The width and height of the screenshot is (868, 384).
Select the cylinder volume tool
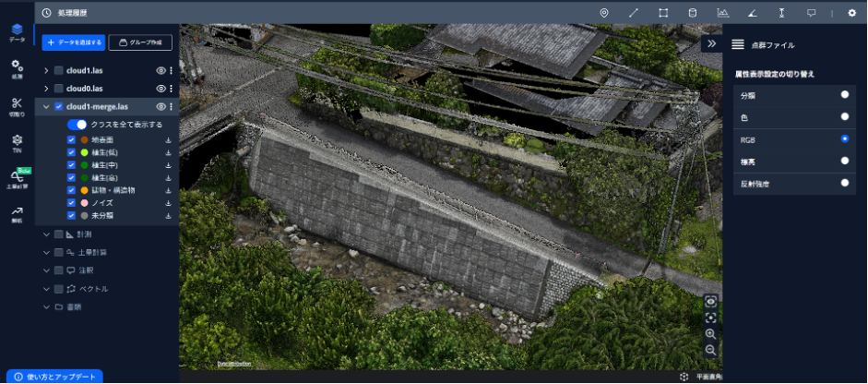click(x=693, y=13)
